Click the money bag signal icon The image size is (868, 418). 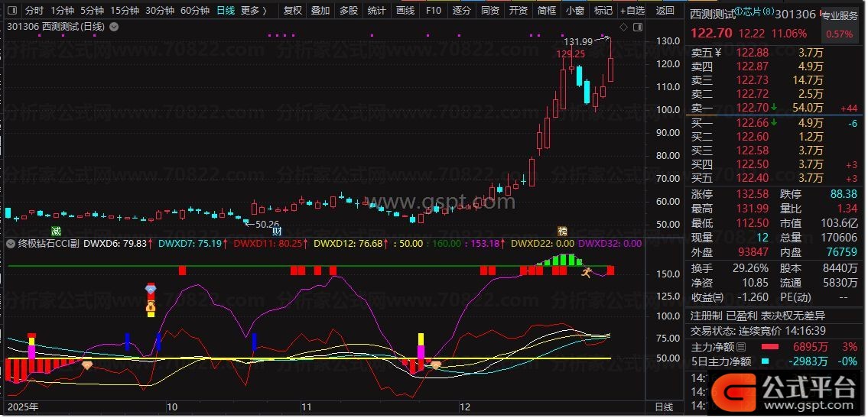(x=151, y=309)
